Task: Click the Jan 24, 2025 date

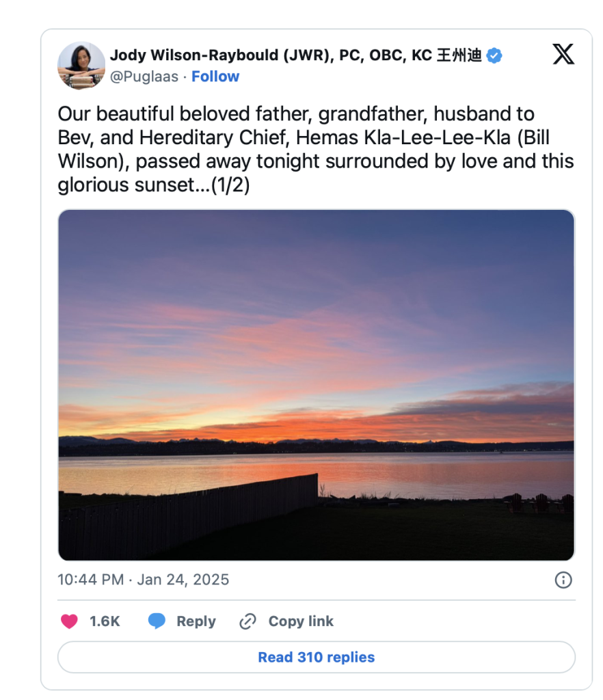Action: click(183, 580)
